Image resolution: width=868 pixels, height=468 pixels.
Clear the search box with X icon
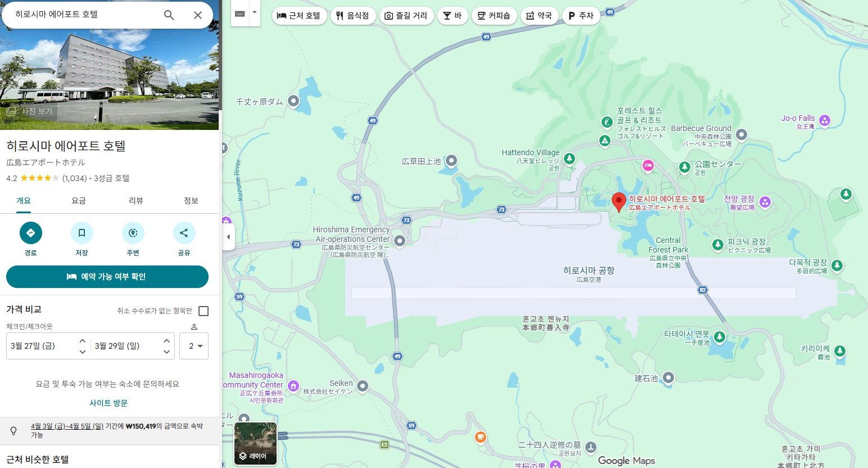(198, 15)
